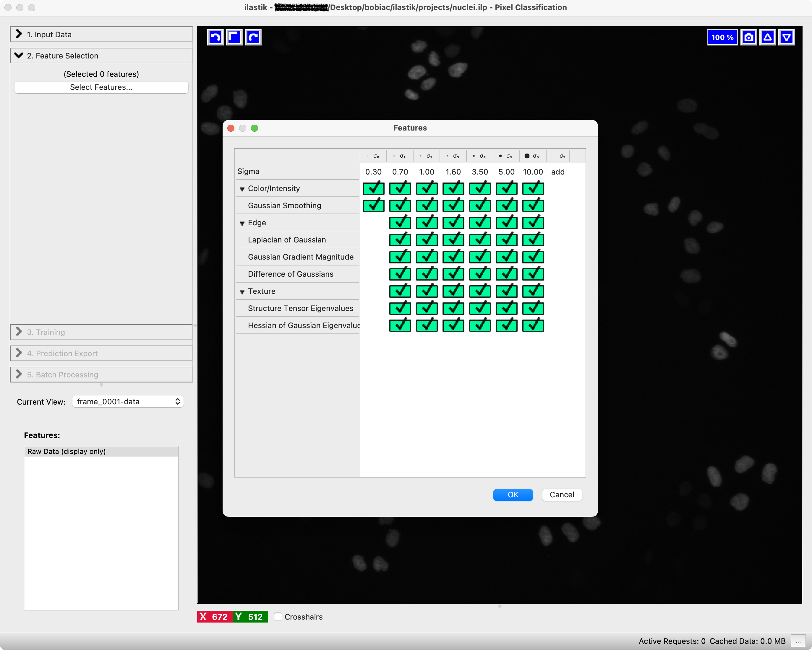
Task: Click the camera snapshot icon
Action: point(748,37)
